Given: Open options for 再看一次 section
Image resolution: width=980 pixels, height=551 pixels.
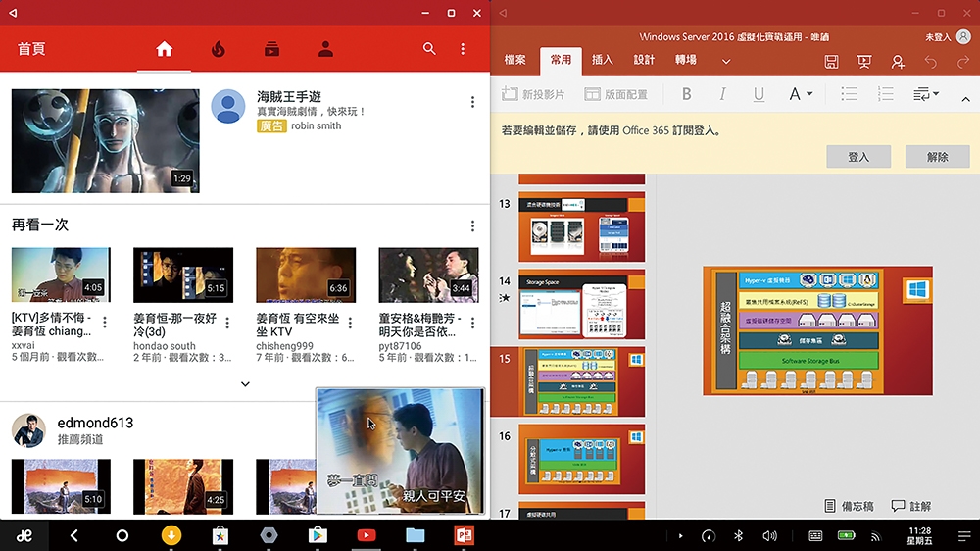Looking at the screenshot, I should coord(472,225).
